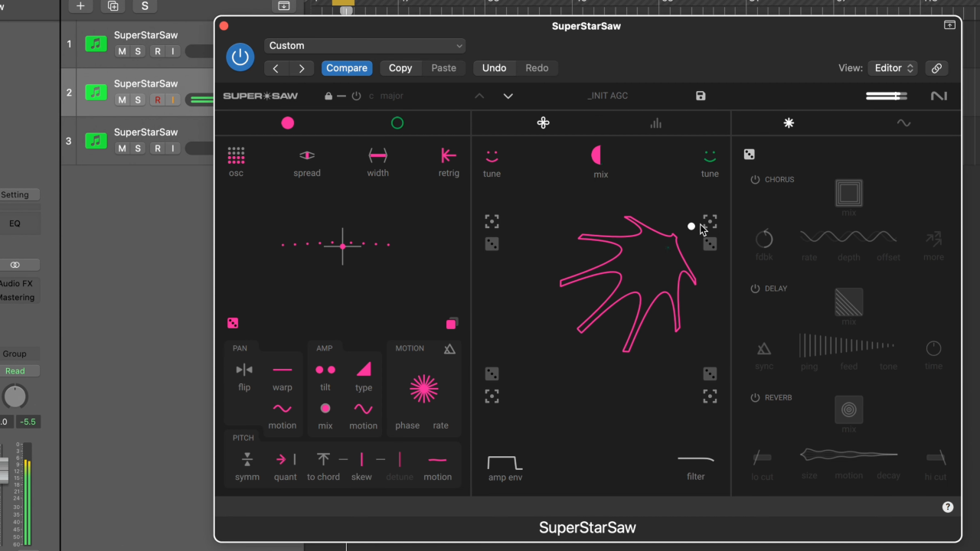Click the amp env shape icon
This screenshot has height=551, width=980.
505,463
